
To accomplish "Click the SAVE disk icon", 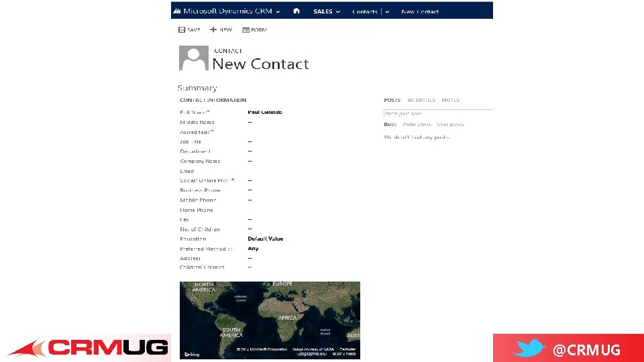I will click(182, 29).
